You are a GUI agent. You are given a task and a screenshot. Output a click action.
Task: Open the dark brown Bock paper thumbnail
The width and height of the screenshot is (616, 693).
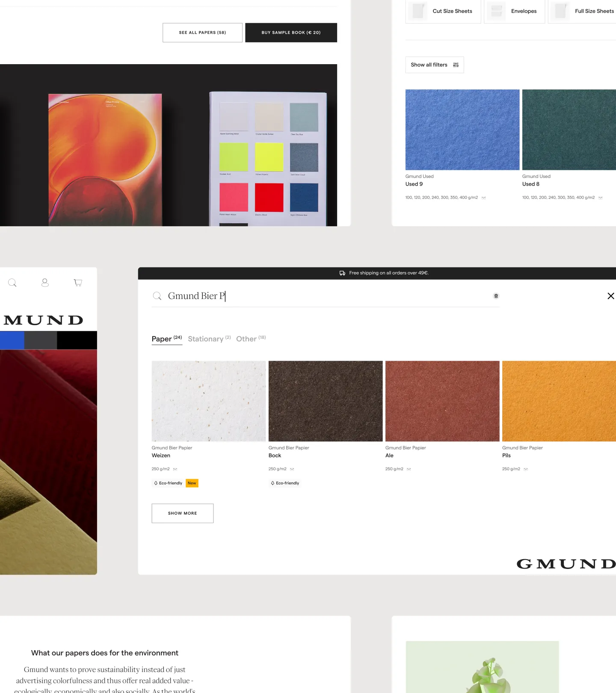coord(326,401)
